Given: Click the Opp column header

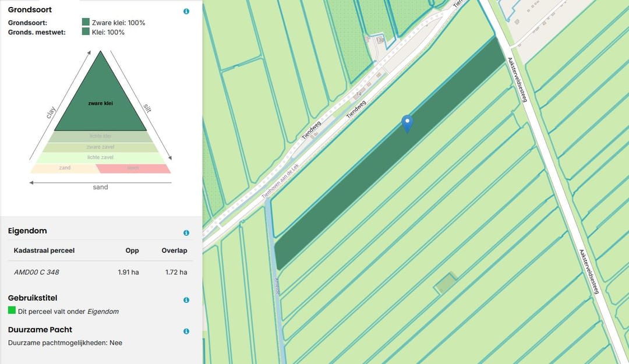Looking at the screenshot, I should click(x=132, y=250).
